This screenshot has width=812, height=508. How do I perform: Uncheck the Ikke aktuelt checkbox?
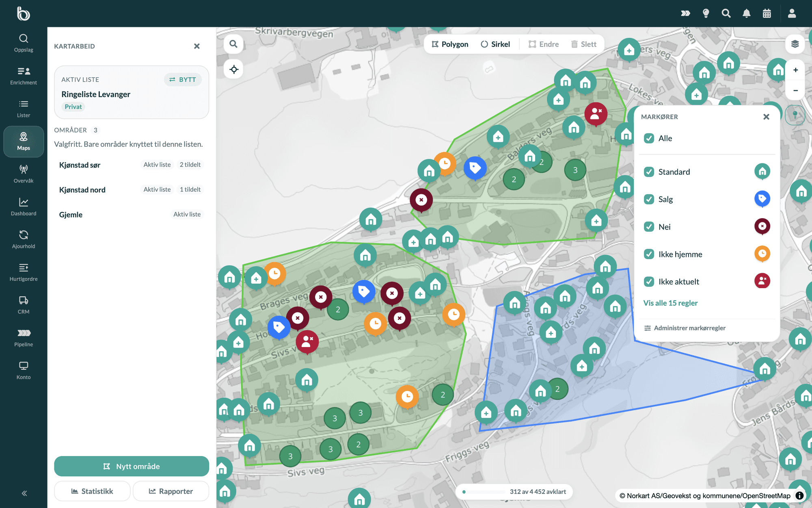click(x=649, y=282)
